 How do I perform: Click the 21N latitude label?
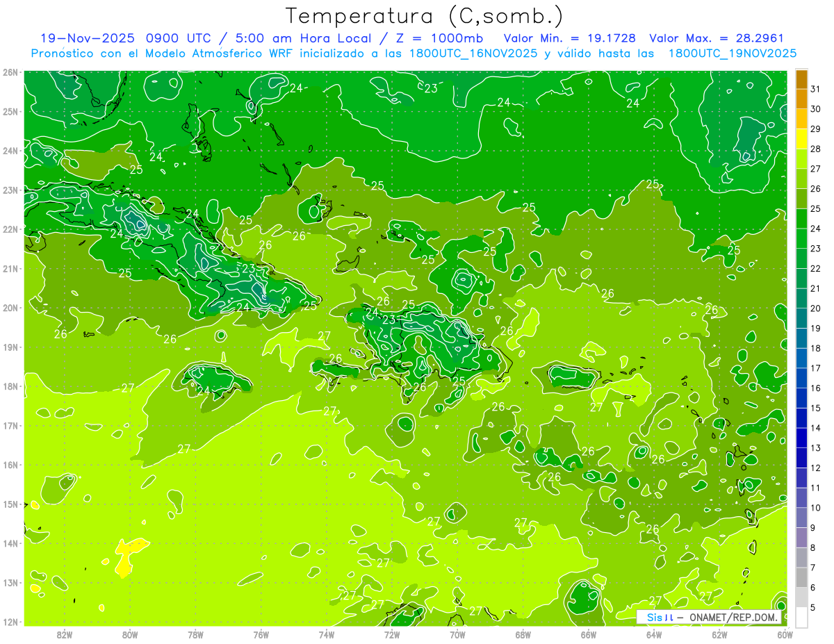[x=10, y=269]
